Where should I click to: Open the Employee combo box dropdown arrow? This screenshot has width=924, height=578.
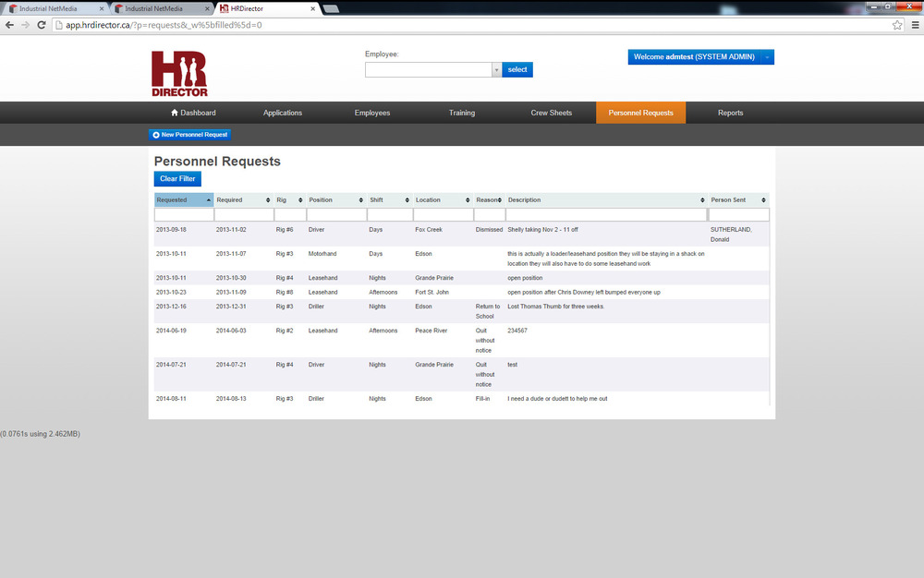(496, 70)
